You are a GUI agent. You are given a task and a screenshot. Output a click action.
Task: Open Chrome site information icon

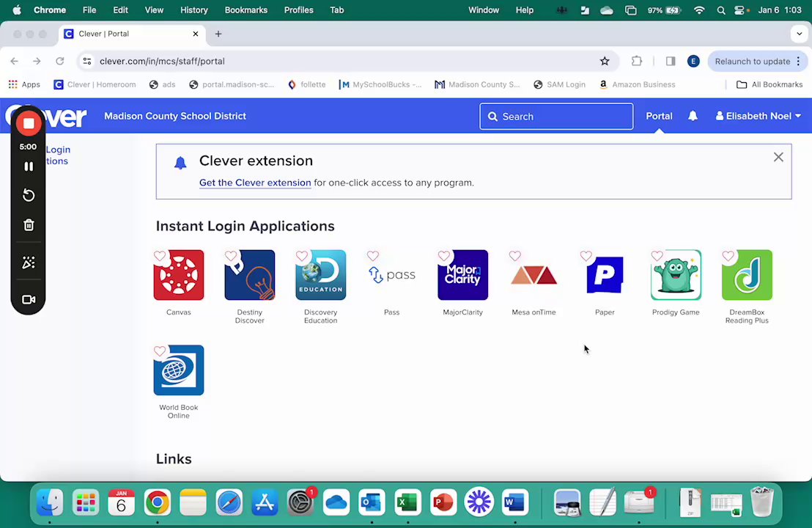pos(87,61)
